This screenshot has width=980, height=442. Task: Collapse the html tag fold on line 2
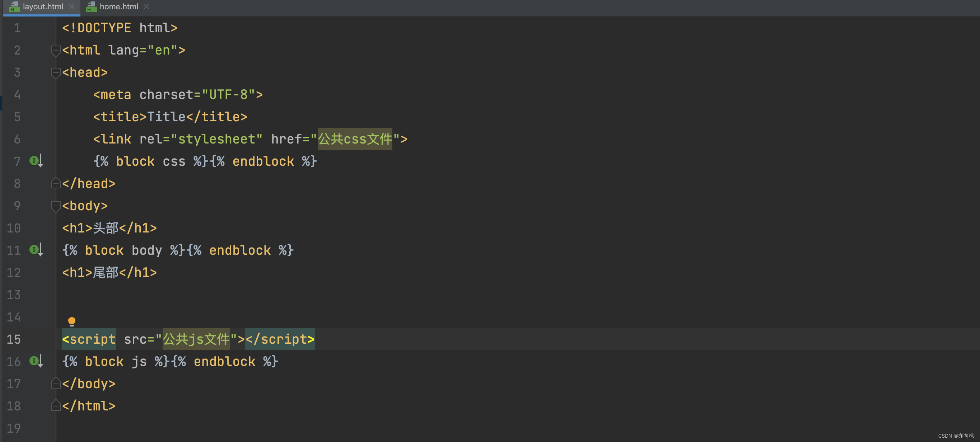tap(56, 51)
